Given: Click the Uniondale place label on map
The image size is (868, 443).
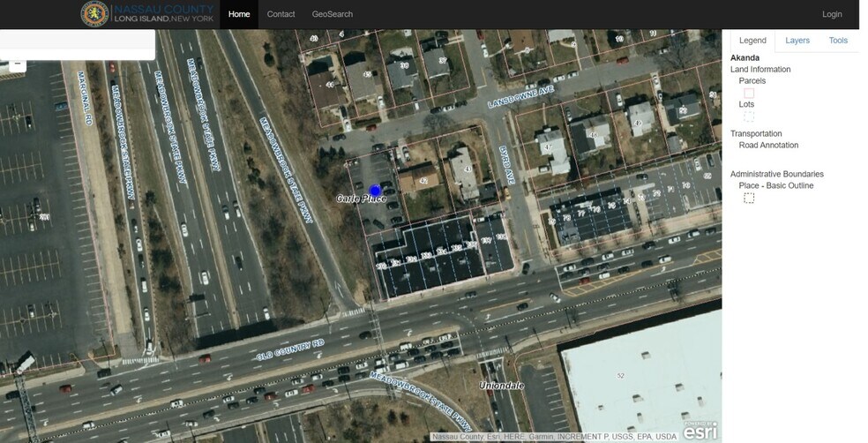Looking at the screenshot, I should tap(502, 386).
